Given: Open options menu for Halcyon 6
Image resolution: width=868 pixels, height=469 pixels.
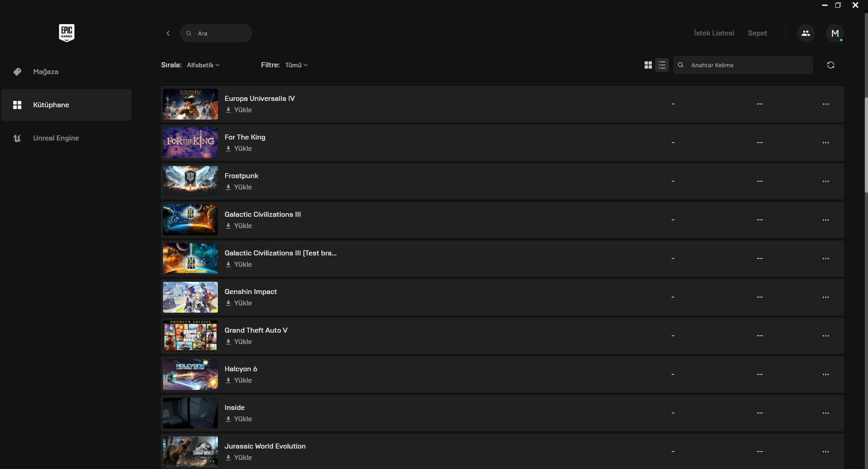Looking at the screenshot, I should pos(826,374).
